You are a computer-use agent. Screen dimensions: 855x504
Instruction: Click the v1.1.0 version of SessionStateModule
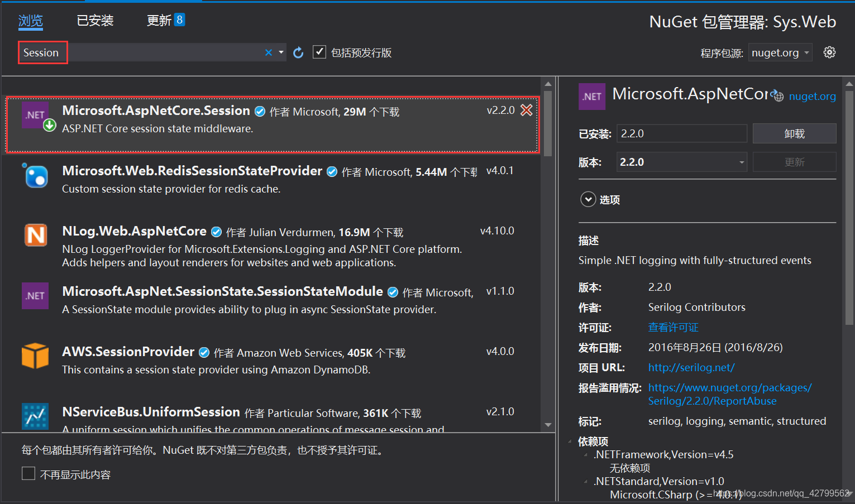click(500, 291)
